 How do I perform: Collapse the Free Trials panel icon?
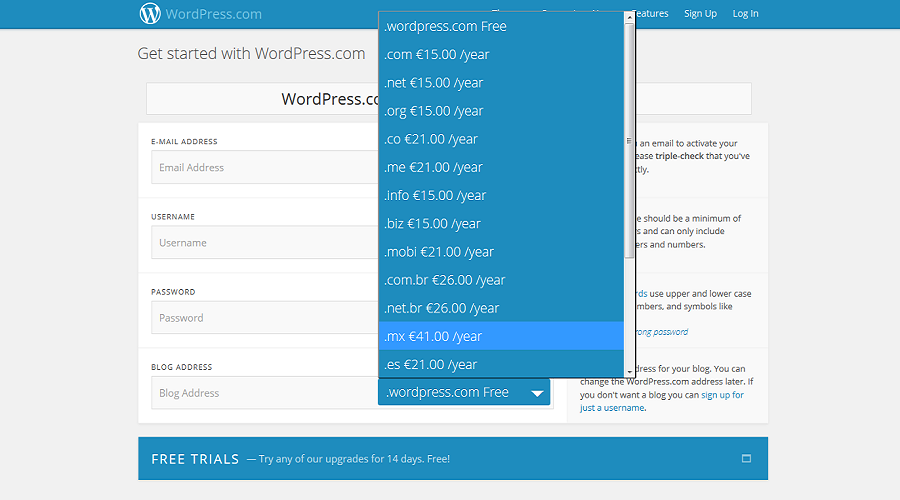746,459
